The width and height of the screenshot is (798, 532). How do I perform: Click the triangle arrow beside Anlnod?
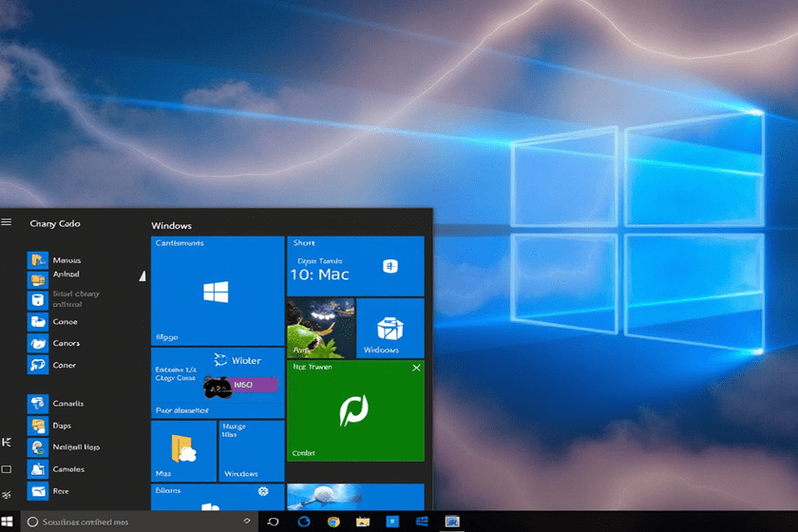[x=142, y=275]
